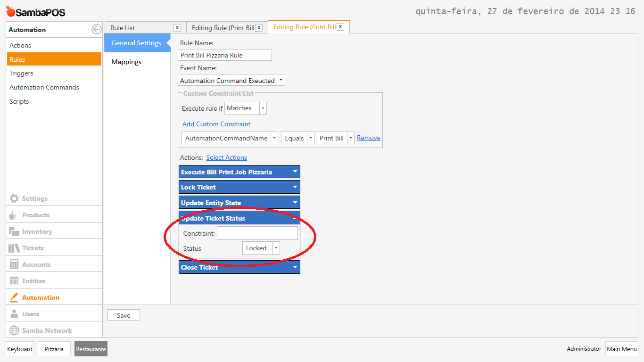Image resolution: width=644 pixels, height=362 pixels.
Task: Remove the AutomationCommandName constraint
Action: click(x=368, y=138)
